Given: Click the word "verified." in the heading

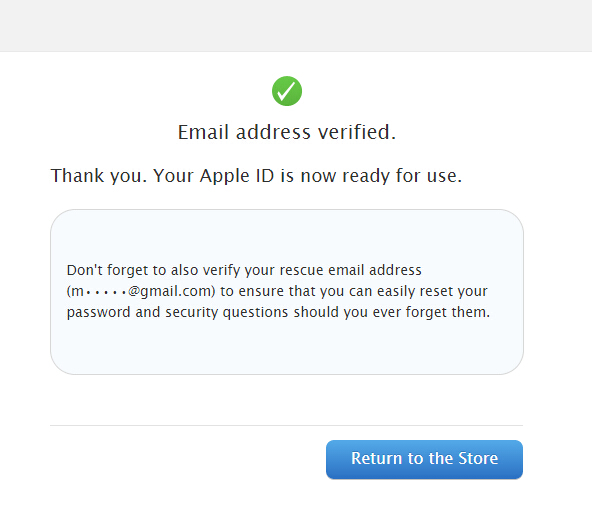Looking at the screenshot, I should click(x=357, y=132).
